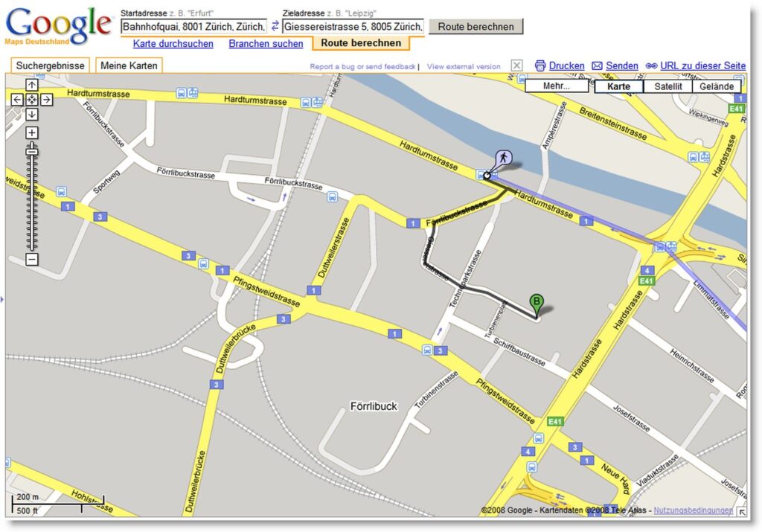Open the Mehr... dropdown
The width and height of the screenshot is (762, 532).
click(x=555, y=86)
